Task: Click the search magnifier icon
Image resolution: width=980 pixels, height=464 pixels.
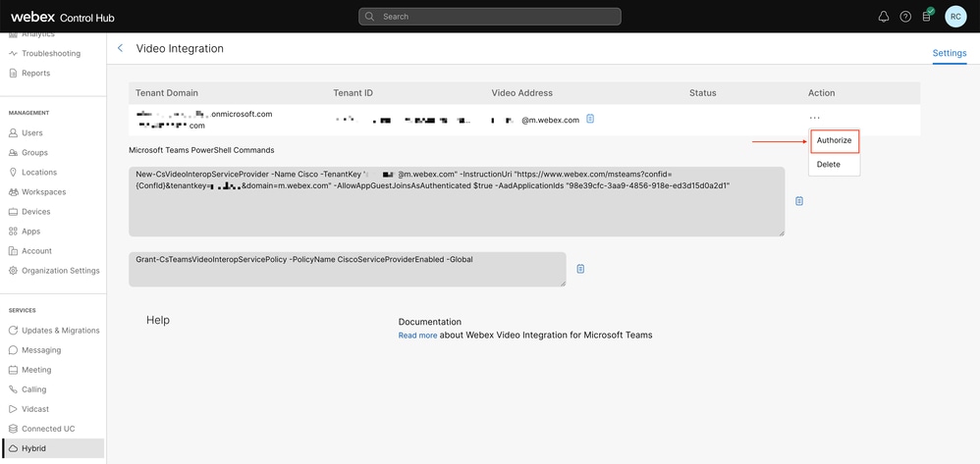Action: [x=370, y=17]
